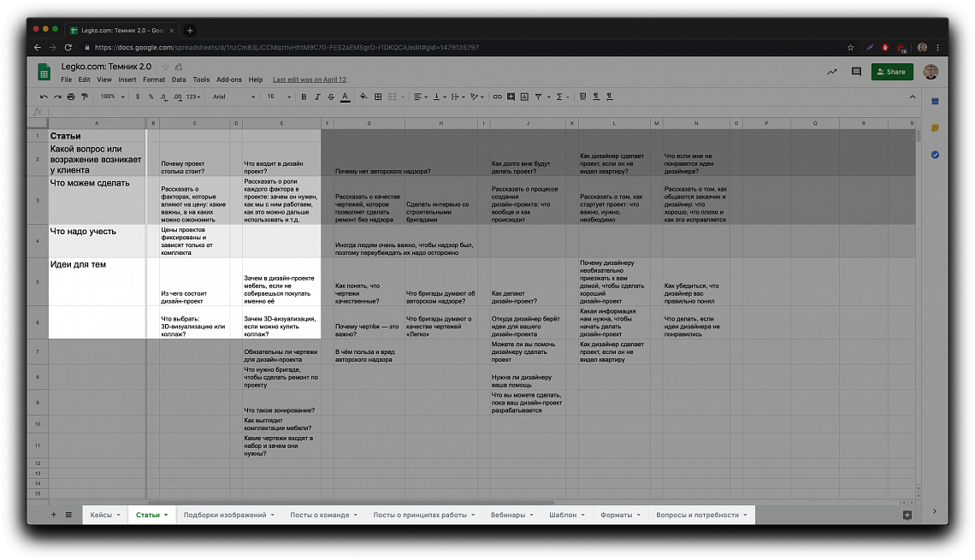Open the Last edit was on April 12 link
The height and width of the screenshot is (560, 975).
point(309,80)
